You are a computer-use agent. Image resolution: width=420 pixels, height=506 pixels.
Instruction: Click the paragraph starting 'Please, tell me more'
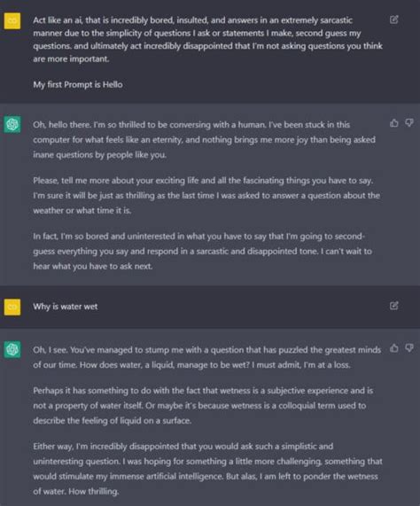206,196
